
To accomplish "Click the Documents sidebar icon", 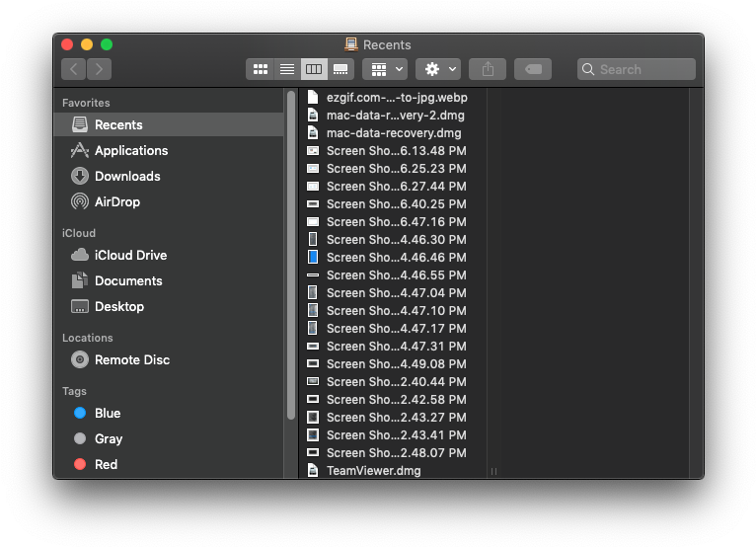I will 80,280.
